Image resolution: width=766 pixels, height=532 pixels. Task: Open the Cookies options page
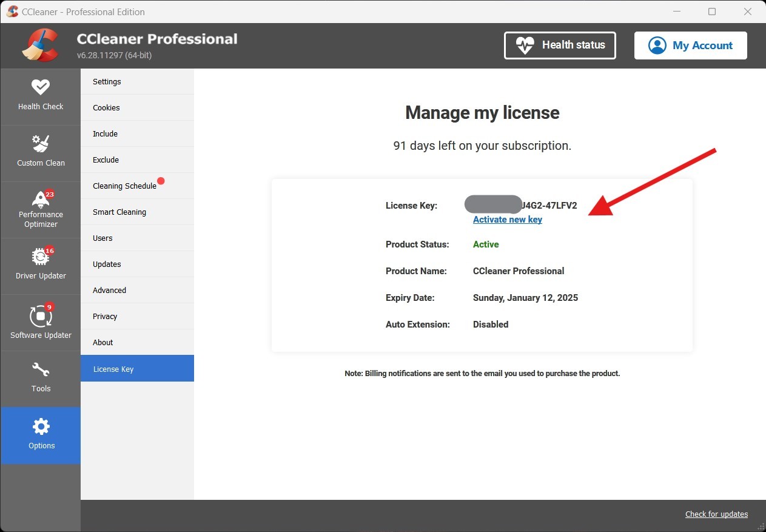tap(137, 107)
